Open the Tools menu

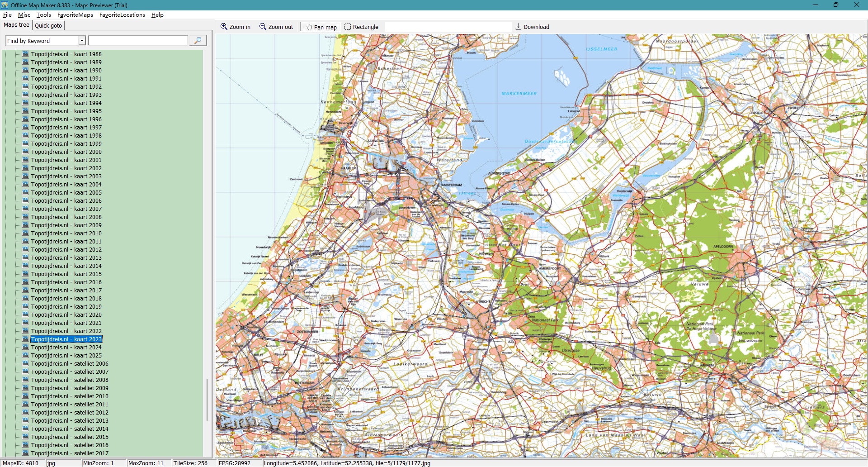43,15
